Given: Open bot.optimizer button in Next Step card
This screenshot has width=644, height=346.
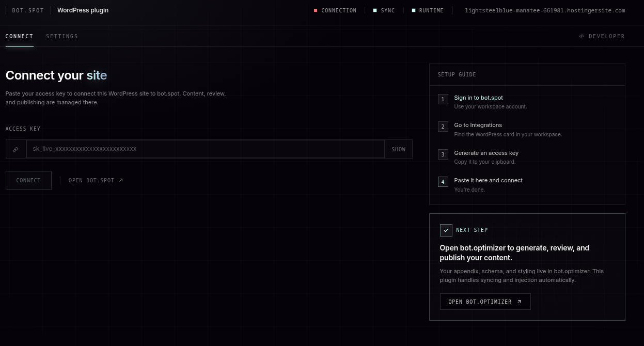Looking at the screenshot, I should (485, 302).
